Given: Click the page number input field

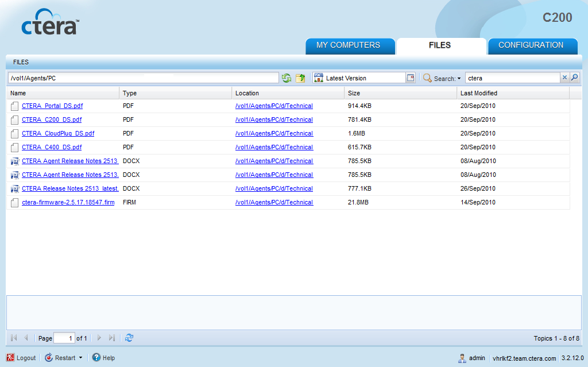Looking at the screenshot, I should pyautogui.click(x=64, y=338).
